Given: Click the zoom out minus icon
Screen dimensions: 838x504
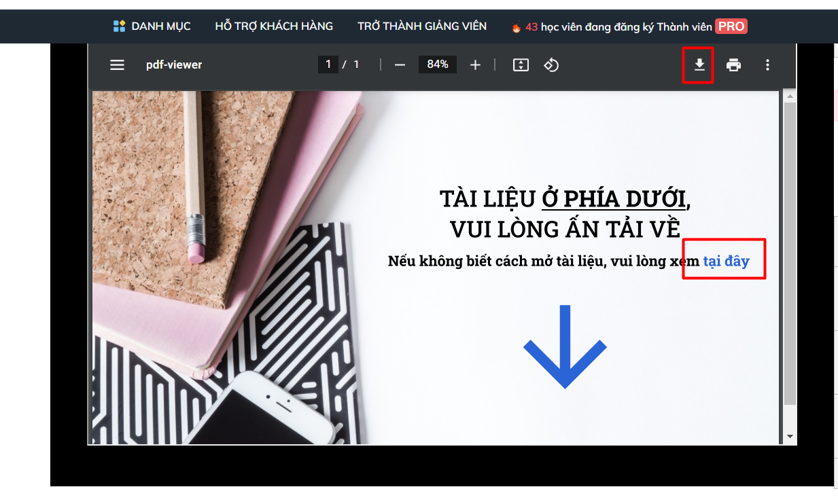Looking at the screenshot, I should click(x=400, y=65).
